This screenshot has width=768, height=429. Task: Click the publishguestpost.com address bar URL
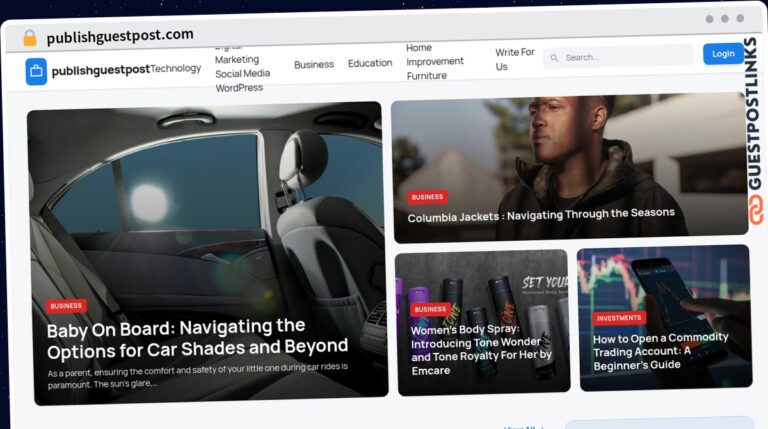pyautogui.click(x=120, y=36)
